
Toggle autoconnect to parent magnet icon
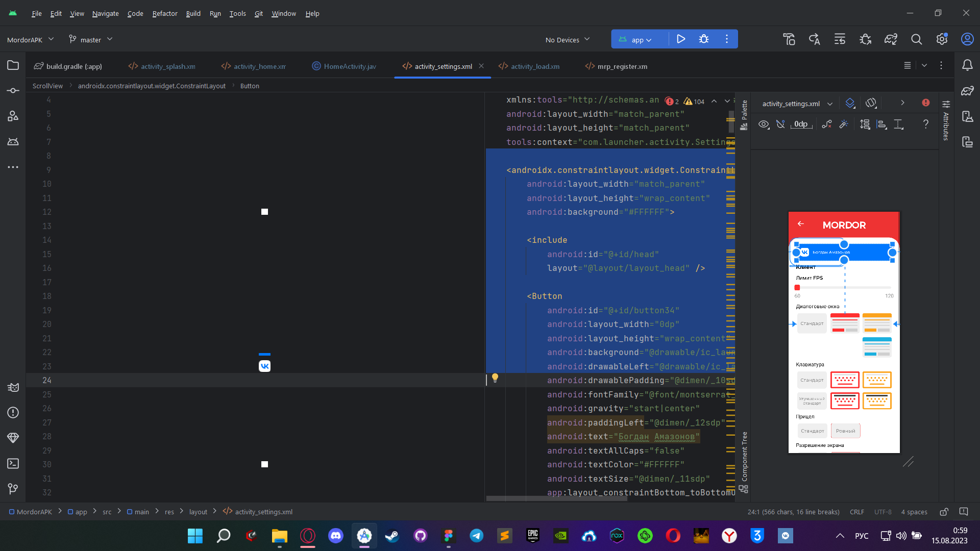pos(780,124)
